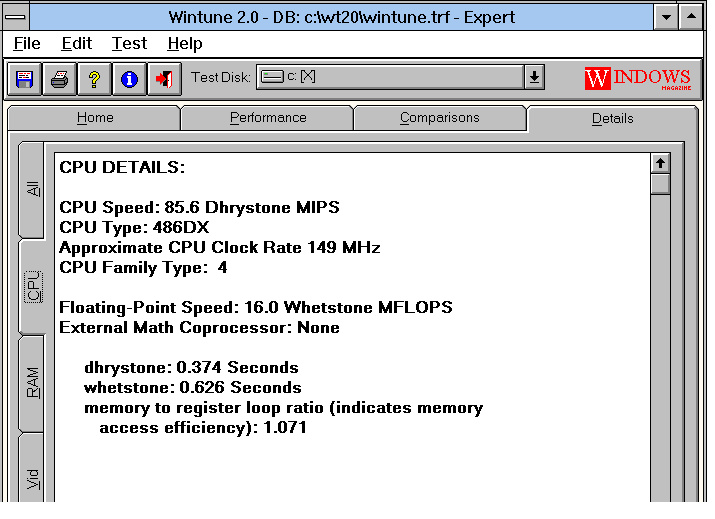Switch to the Comparisons tab
This screenshot has width=715, height=519.
coord(440,118)
